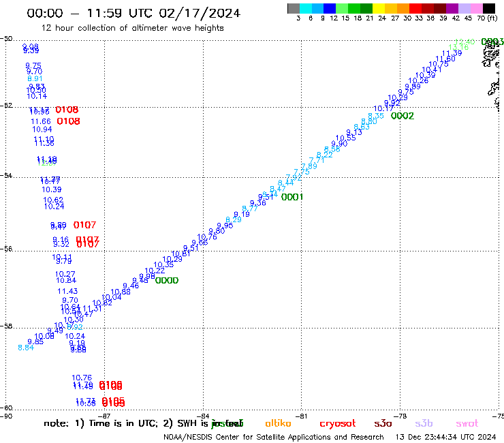Click the 10.22 wave height reading

(155, 271)
